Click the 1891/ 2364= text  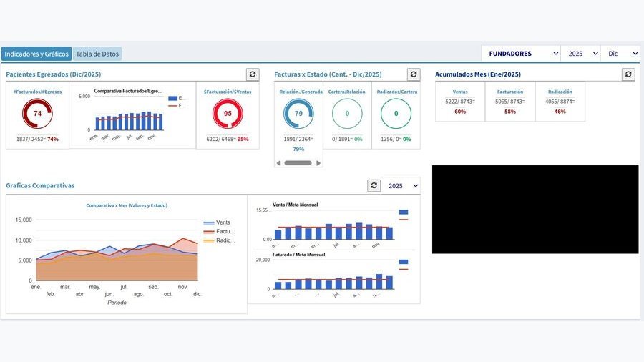pos(298,139)
